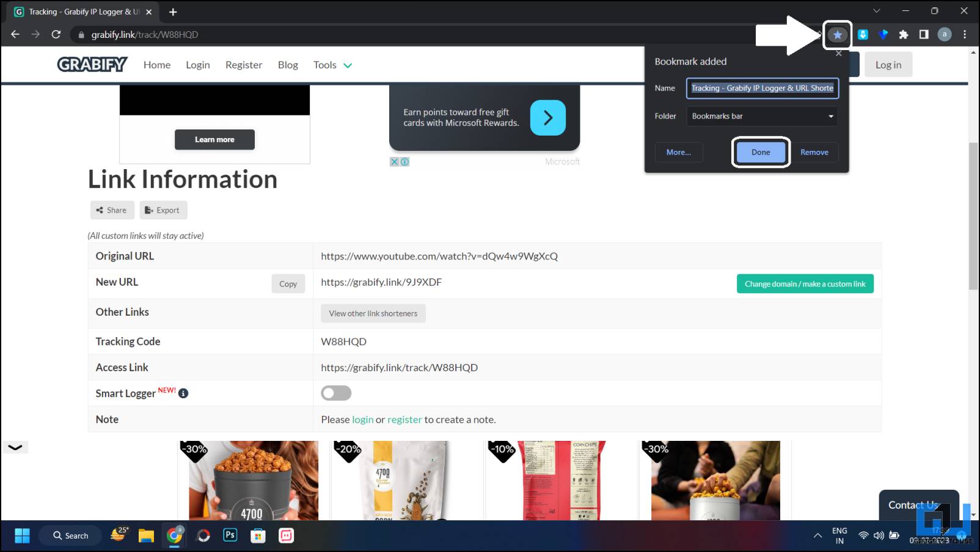980x552 pixels.
Task: Select the Original URL YouTube link text
Action: click(x=439, y=256)
